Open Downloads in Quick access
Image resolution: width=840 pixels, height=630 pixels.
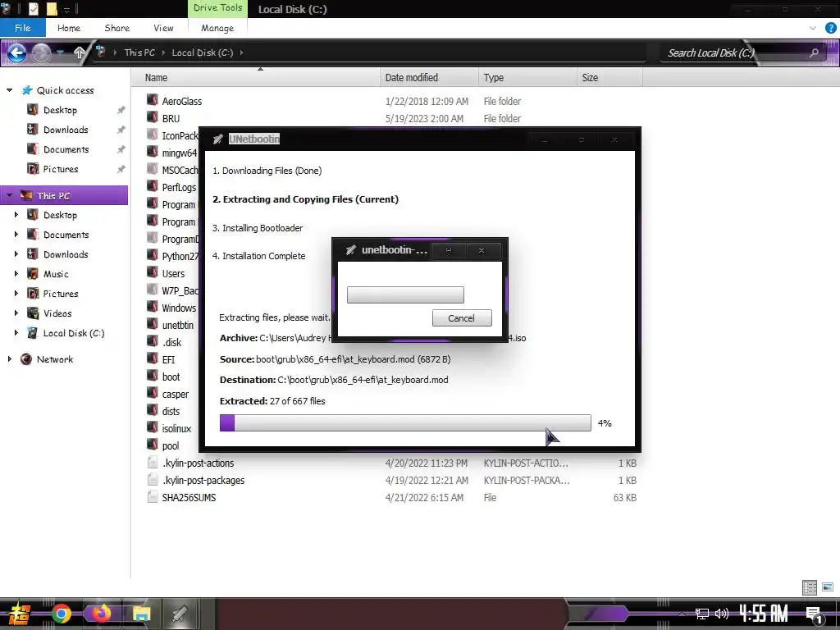[x=66, y=130]
